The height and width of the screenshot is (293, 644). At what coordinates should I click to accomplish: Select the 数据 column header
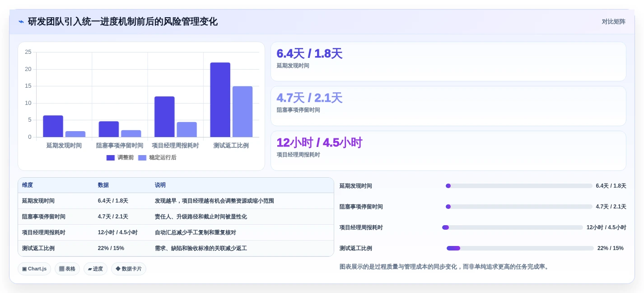pyautogui.click(x=103, y=185)
